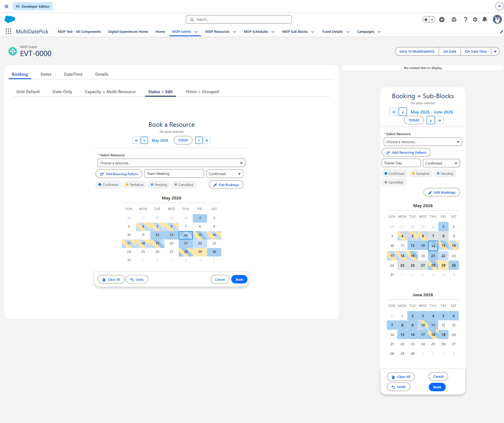Screen dimensions: 504x423
Task: Click Add Recurring Pattern in Book a Resource
Action: pos(119,174)
